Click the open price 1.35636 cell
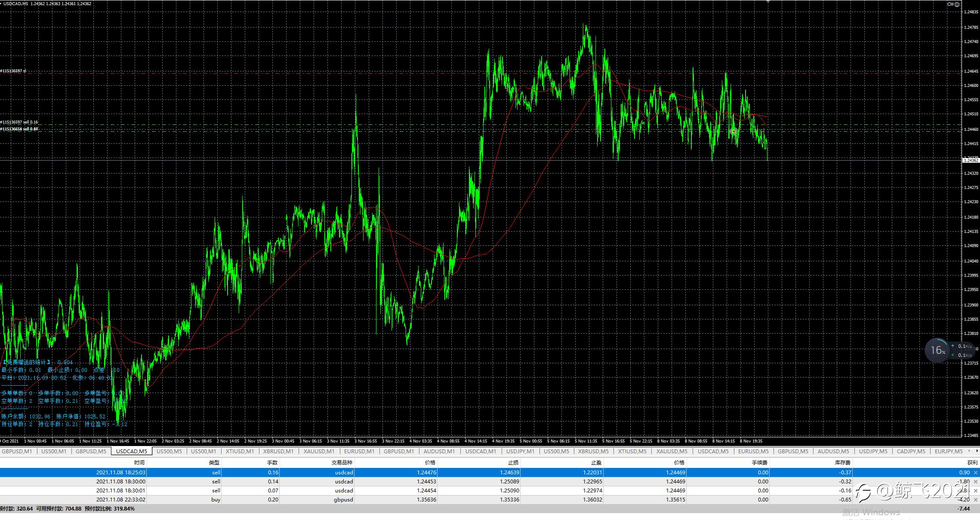The height and width of the screenshot is (520, 980). (426, 500)
